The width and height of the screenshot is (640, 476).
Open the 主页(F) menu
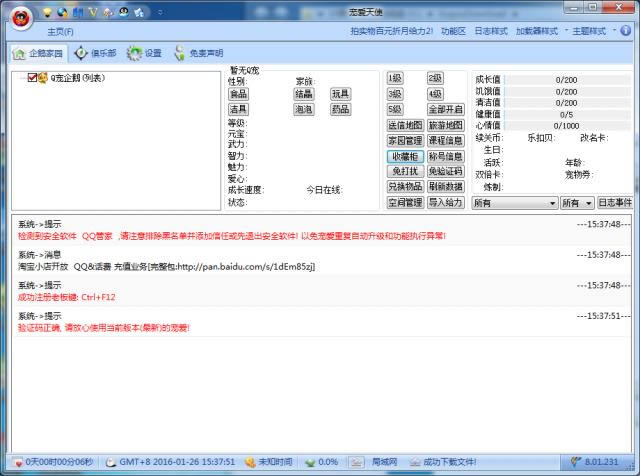tap(60, 32)
